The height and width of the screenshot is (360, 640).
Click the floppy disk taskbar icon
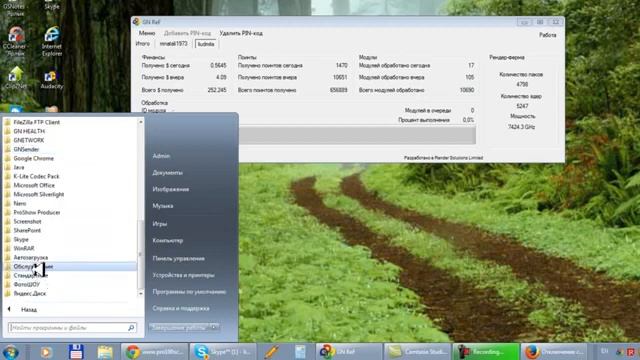(76, 352)
